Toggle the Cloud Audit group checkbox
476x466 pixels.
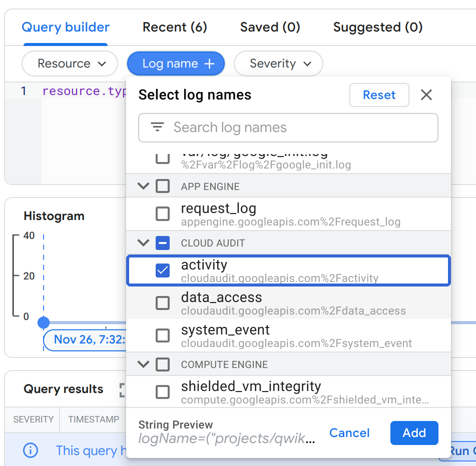coord(163,243)
